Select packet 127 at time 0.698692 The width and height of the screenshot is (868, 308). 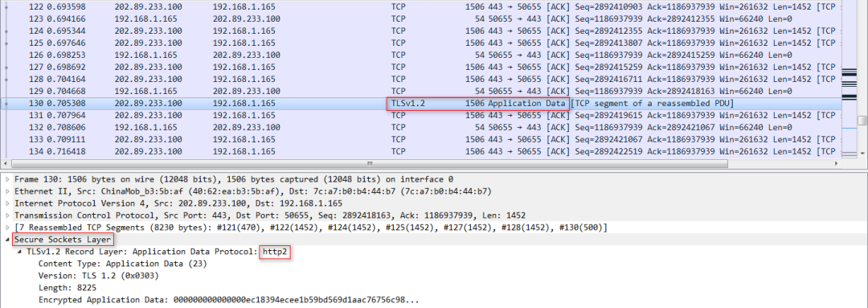(420, 67)
